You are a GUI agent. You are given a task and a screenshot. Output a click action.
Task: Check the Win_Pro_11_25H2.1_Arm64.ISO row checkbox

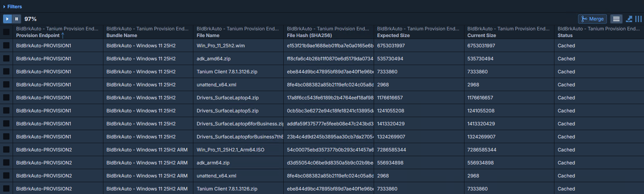(6, 149)
